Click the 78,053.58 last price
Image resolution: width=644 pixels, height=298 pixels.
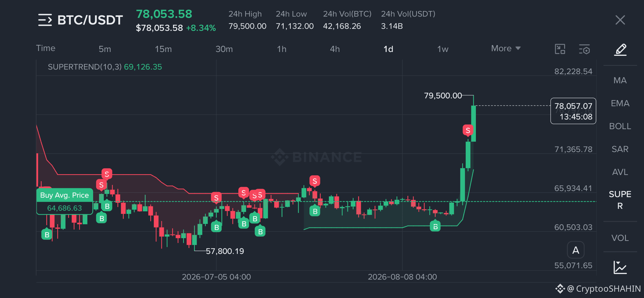(164, 14)
